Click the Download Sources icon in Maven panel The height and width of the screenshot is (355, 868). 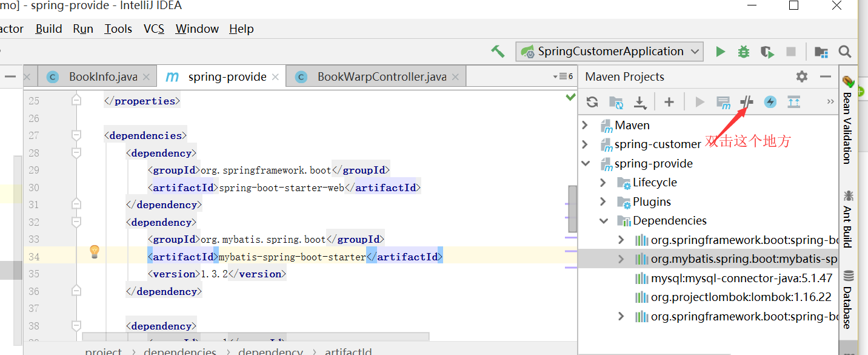point(640,102)
